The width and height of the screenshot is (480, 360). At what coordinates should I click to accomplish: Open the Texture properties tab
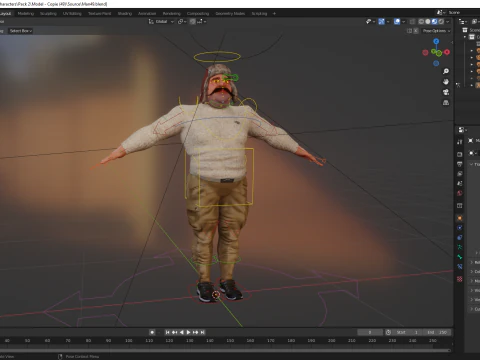click(x=460, y=279)
